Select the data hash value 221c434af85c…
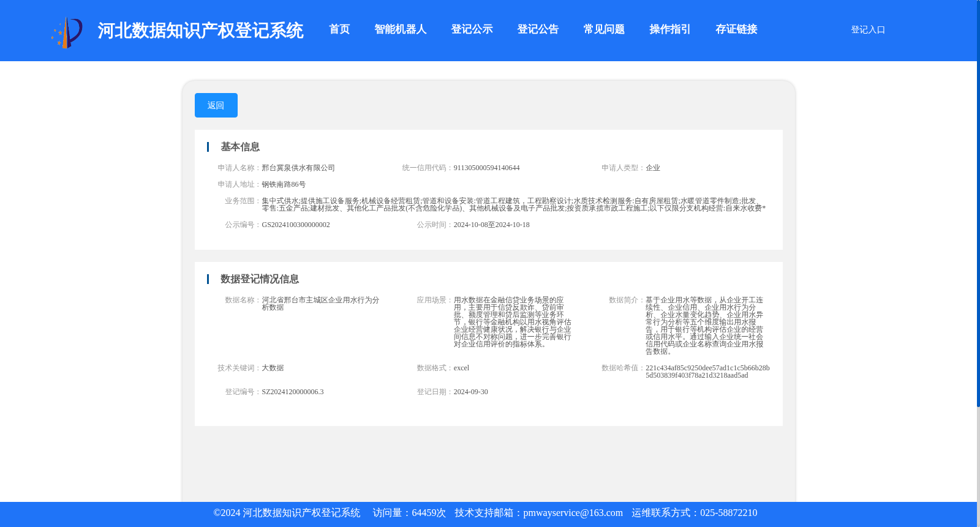The image size is (980, 527). click(x=707, y=372)
